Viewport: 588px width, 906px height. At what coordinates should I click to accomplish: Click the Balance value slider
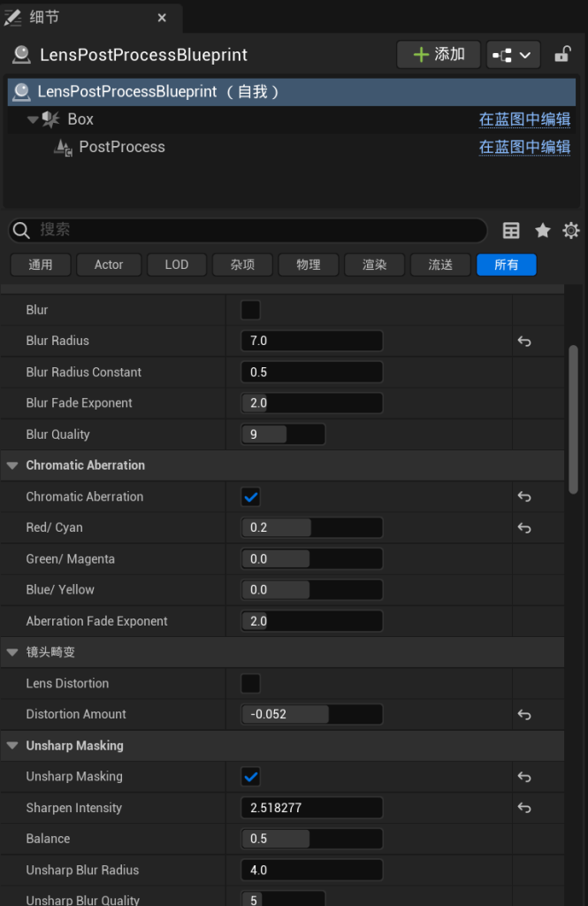point(311,839)
